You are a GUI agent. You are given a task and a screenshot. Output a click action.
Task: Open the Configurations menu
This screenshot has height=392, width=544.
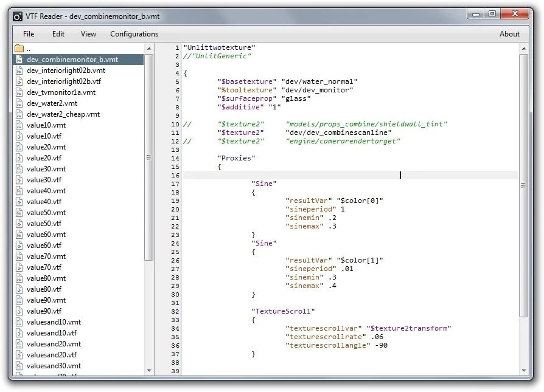tap(134, 34)
